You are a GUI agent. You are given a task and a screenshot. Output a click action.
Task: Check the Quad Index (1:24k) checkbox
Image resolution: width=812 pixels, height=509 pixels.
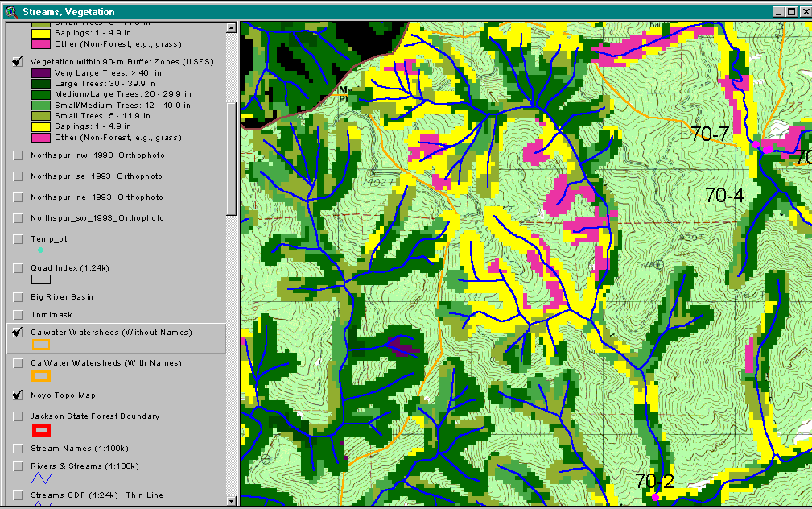coord(18,268)
